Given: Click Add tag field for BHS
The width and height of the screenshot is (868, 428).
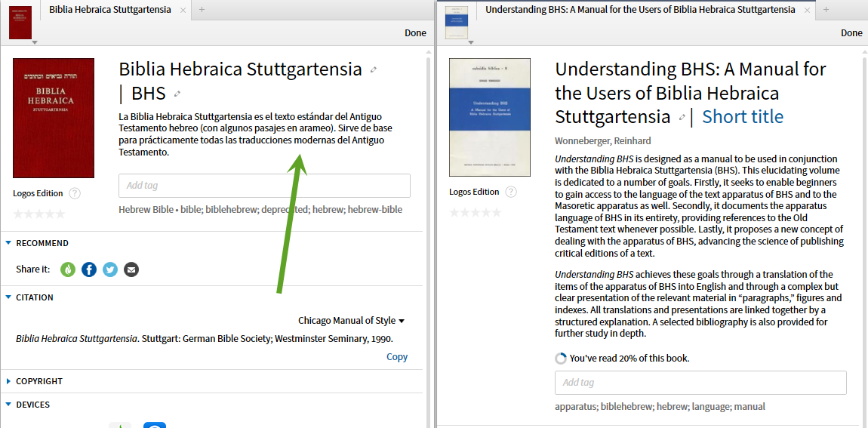Looking at the screenshot, I should [265, 186].
